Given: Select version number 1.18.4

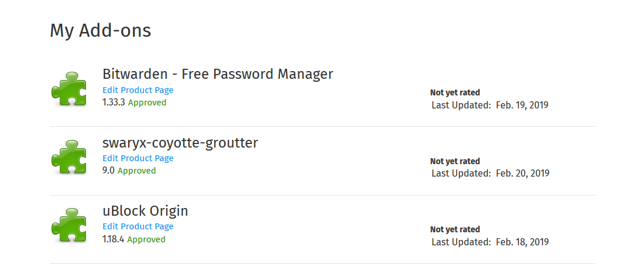Looking at the screenshot, I should tap(113, 239).
